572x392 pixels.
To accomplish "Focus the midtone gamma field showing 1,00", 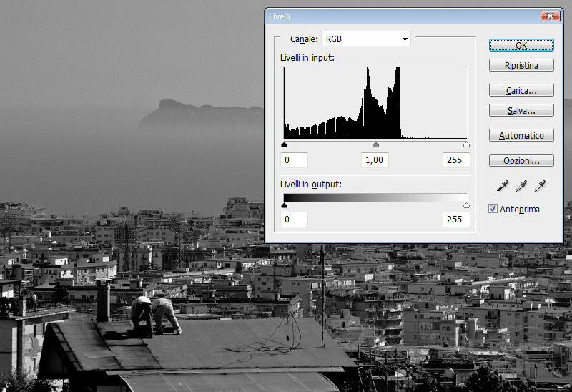I will (375, 160).
